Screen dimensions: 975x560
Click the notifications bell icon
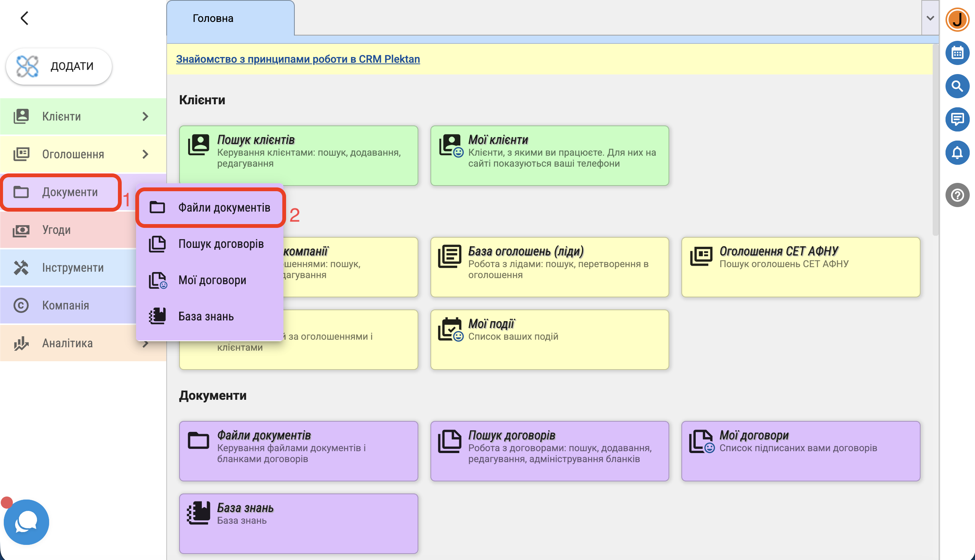pyautogui.click(x=957, y=153)
